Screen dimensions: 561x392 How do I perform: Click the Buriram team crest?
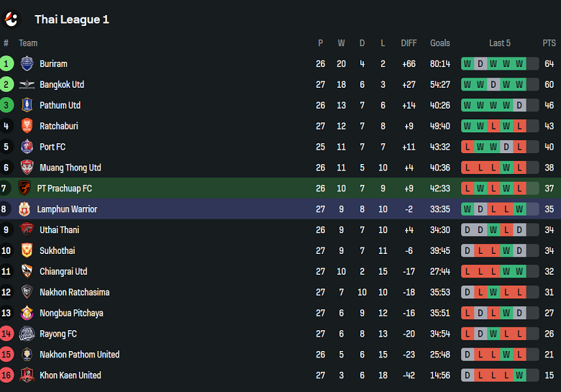point(27,63)
